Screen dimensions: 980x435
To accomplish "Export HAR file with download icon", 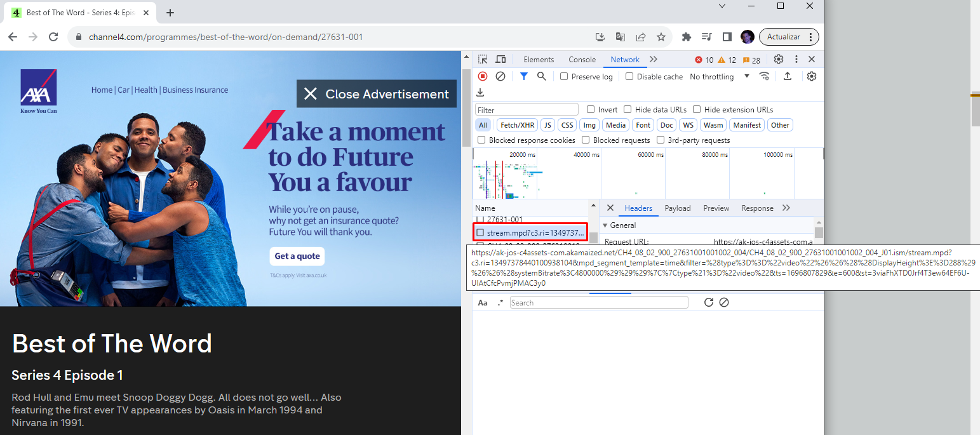I will [480, 93].
